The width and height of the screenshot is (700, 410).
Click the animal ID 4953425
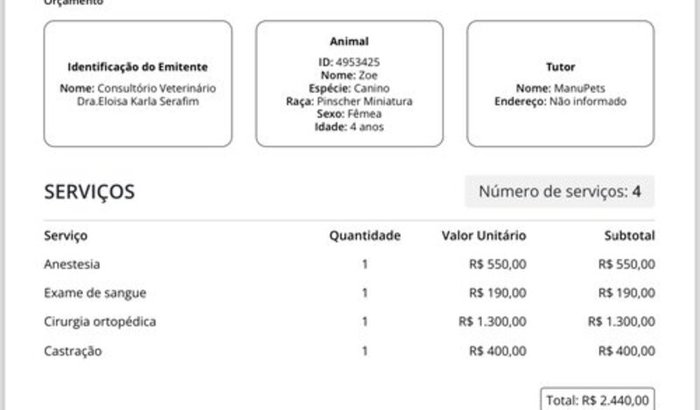(358, 62)
